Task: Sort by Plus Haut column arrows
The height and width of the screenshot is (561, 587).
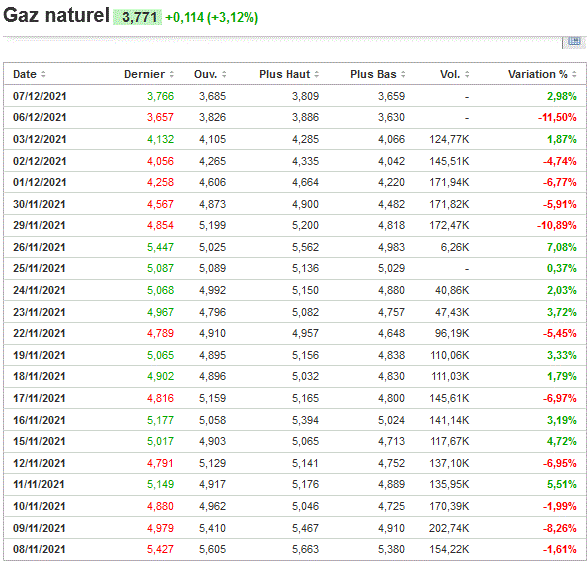Action: 317,74
